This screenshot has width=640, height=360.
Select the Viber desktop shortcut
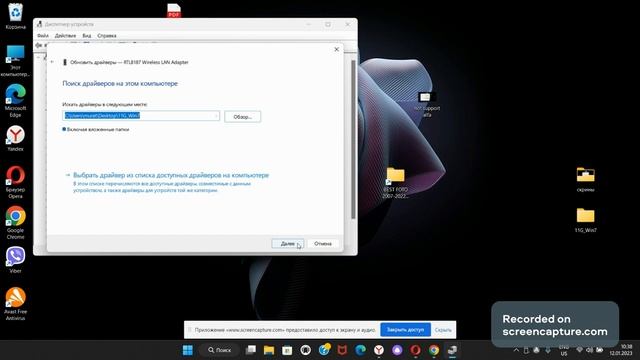tap(16, 260)
